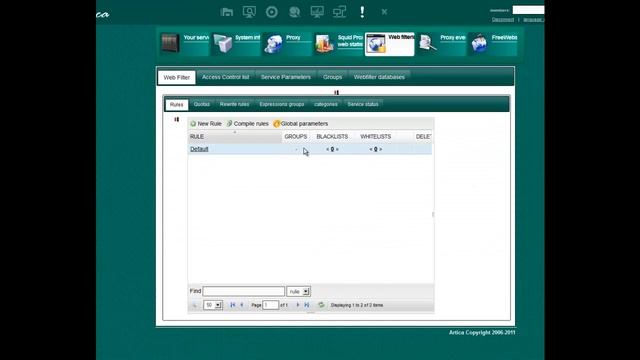Open the 50 results-per-page dropdown

pos(213,305)
